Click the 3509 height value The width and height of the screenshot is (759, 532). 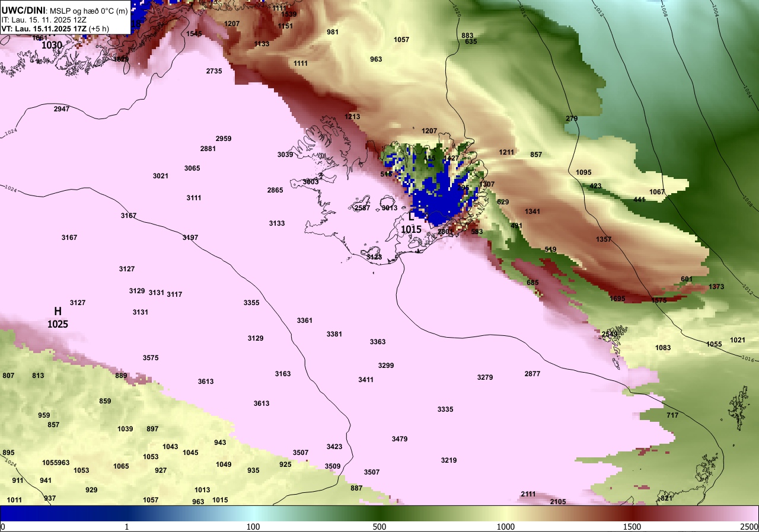(333, 466)
